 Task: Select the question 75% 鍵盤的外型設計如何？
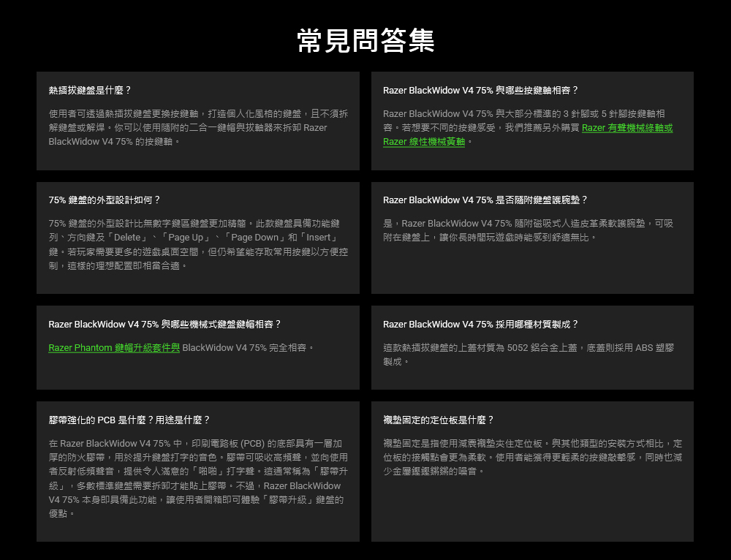(105, 200)
